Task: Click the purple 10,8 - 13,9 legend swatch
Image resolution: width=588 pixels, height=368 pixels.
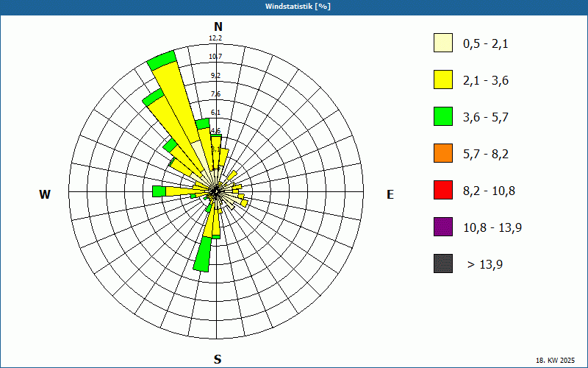Action: [443, 227]
